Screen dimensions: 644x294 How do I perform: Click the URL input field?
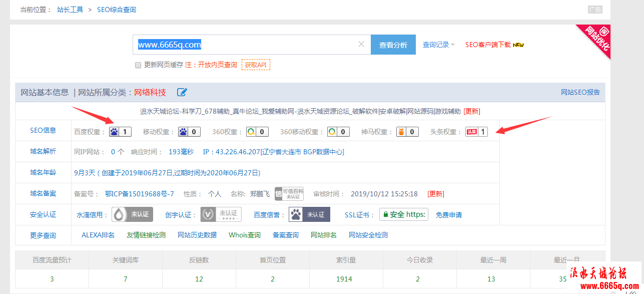[x=252, y=45]
